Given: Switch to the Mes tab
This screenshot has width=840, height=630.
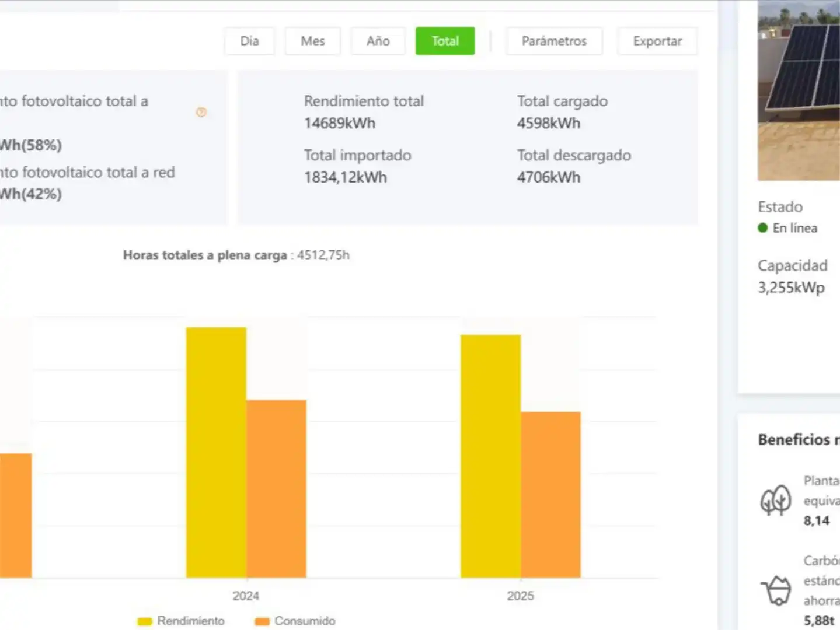Looking at the screenshot, I should pyautogui.click(x=313, y=41).
